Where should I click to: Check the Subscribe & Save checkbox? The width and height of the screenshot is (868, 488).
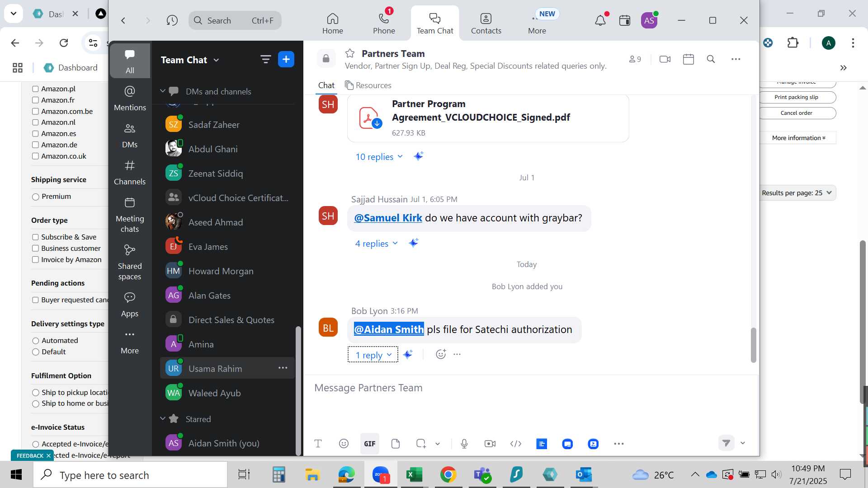point(35,237)
